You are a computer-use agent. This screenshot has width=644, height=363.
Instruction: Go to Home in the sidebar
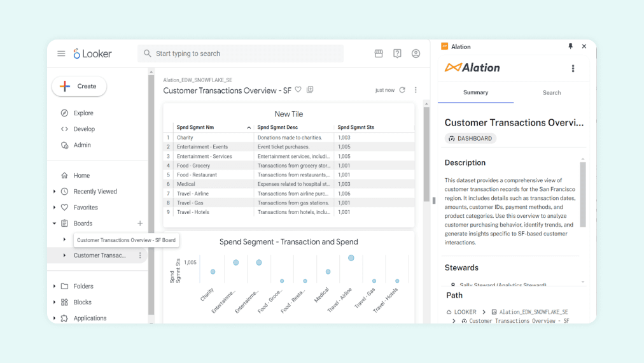(x=81, y=176)
